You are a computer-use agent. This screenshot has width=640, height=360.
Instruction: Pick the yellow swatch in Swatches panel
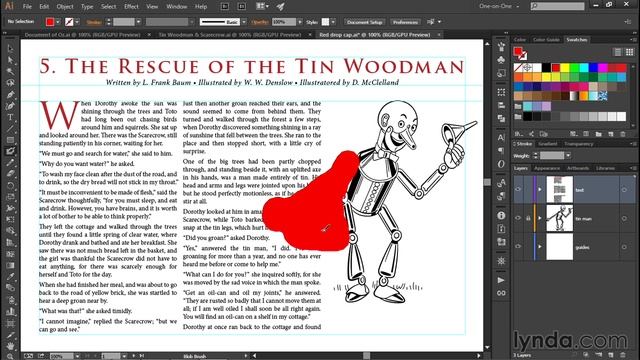[x=565, y=67]
